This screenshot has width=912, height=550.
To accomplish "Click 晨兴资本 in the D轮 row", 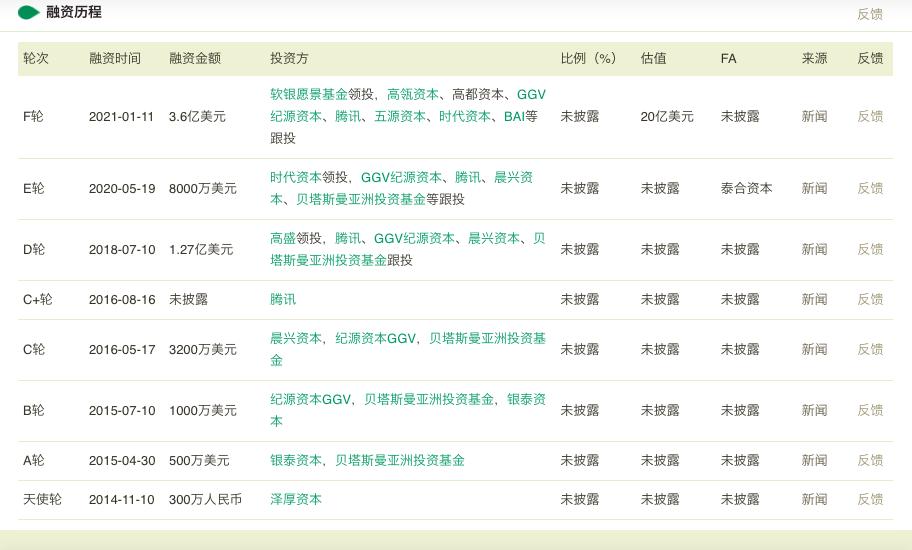I will (x=494, y=238).
